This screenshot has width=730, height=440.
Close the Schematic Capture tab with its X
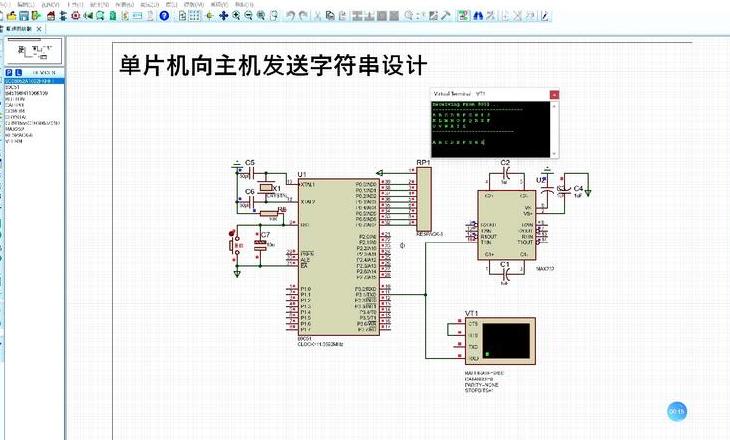click(x=39, y=29)
